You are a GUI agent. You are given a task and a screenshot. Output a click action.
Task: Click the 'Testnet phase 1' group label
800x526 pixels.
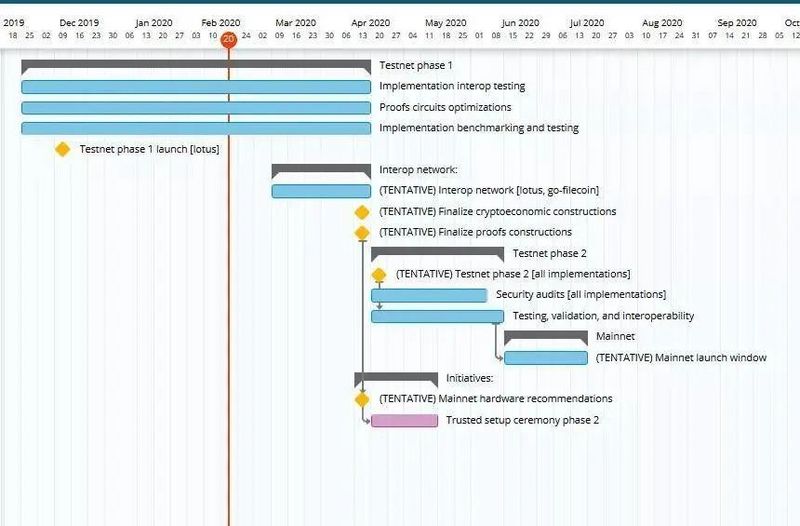[416, 65]
